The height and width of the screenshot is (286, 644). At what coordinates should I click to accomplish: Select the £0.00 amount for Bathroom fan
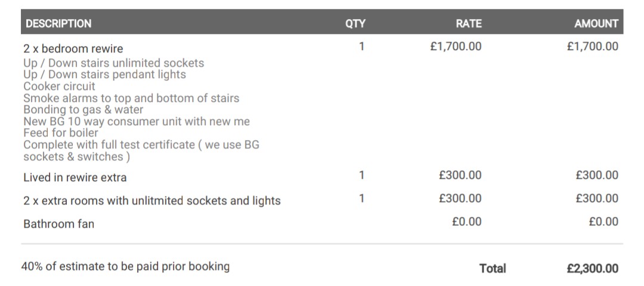pos(603,222)
